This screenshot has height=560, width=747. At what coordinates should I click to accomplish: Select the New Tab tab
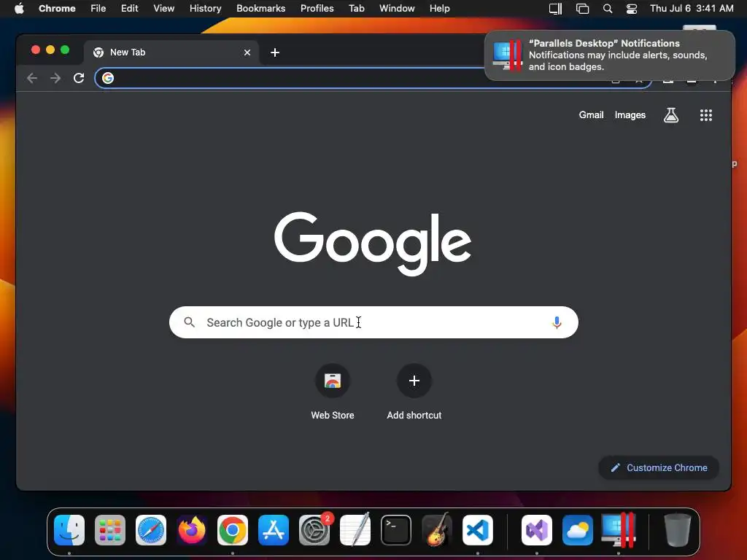pos(171,52)
